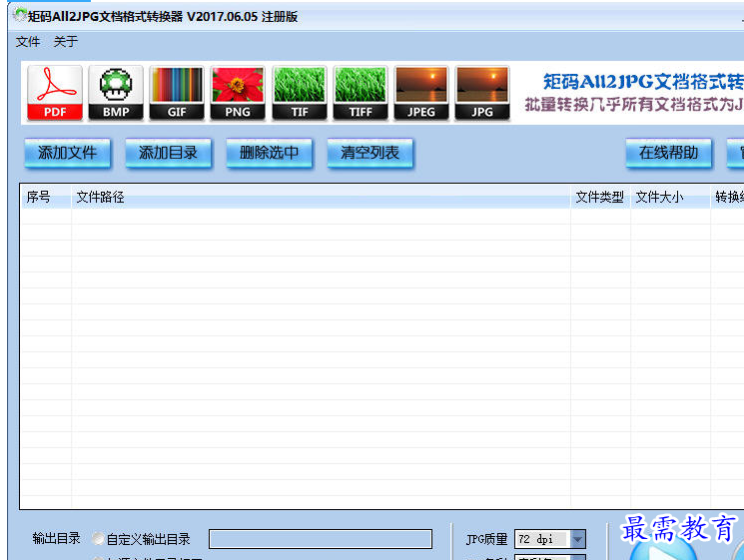Select the GIF color-bars format icon

pyautogui.click(x=177, y=93)
